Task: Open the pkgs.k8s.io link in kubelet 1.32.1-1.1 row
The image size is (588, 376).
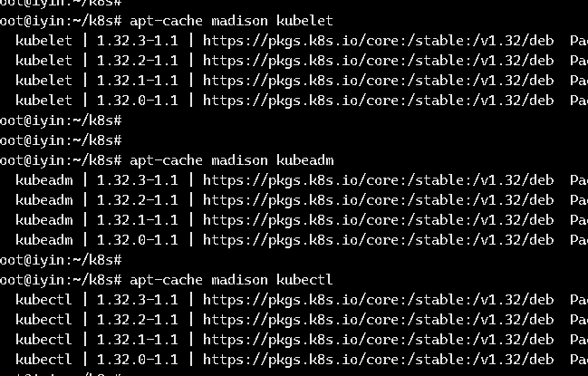Action: pyautogui.click(x=378, y=80)
